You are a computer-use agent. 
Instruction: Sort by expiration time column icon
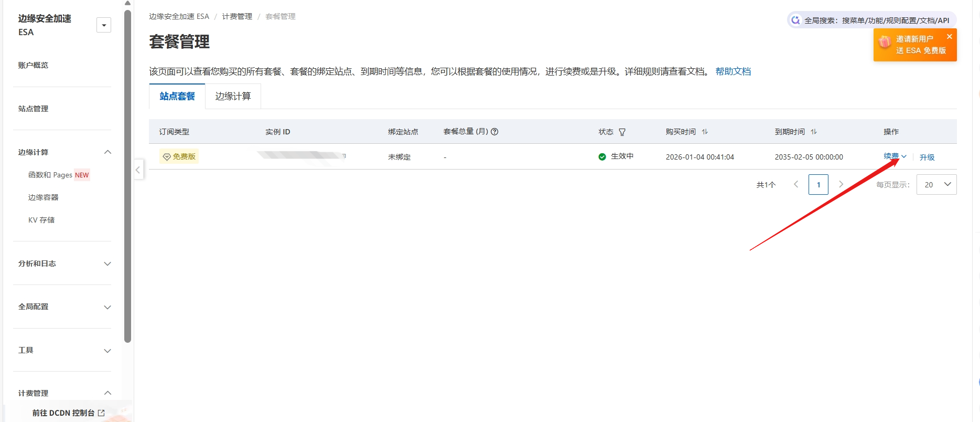[814, 132]
